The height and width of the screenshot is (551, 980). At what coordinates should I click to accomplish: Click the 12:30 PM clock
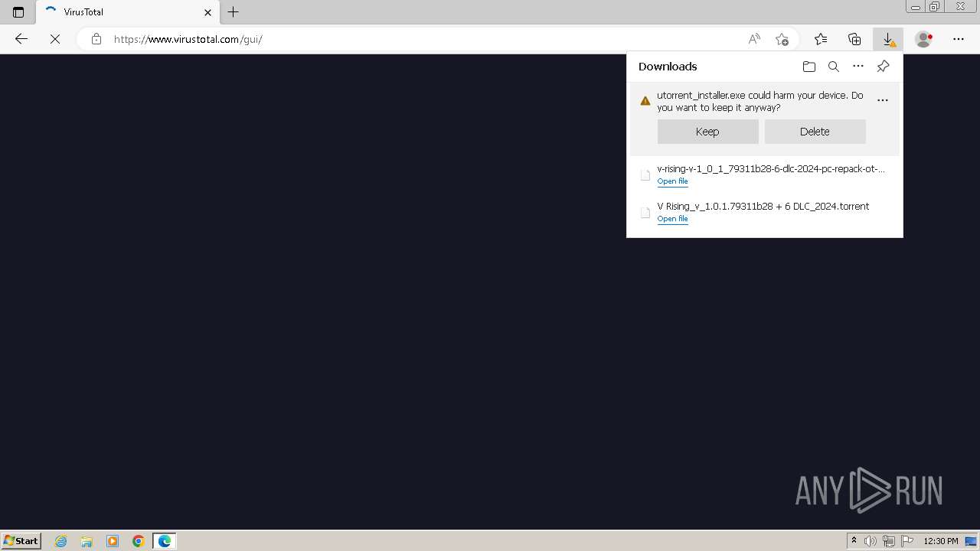coord(941,541)
